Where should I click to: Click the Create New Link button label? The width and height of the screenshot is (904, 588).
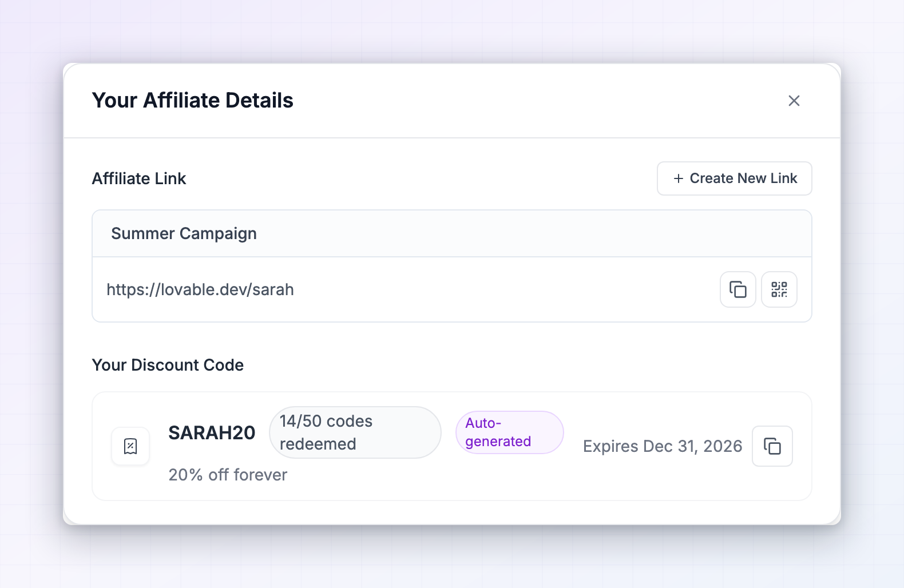point(743,178)
